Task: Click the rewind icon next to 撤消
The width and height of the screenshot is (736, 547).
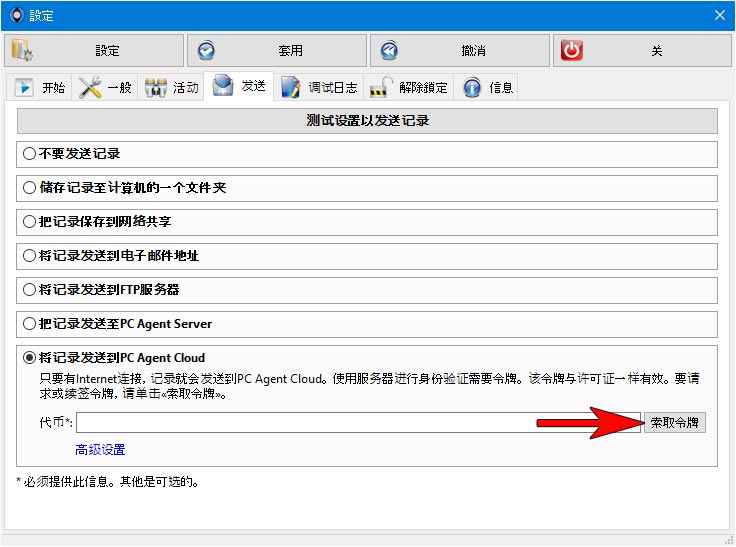Action: point(389,51)
